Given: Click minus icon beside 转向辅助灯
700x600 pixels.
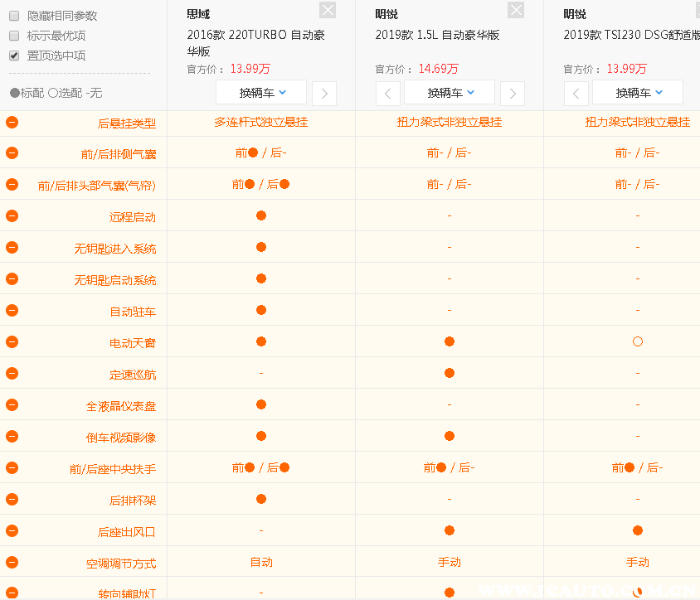Looking at the screenshot, I should coord(12,593).
